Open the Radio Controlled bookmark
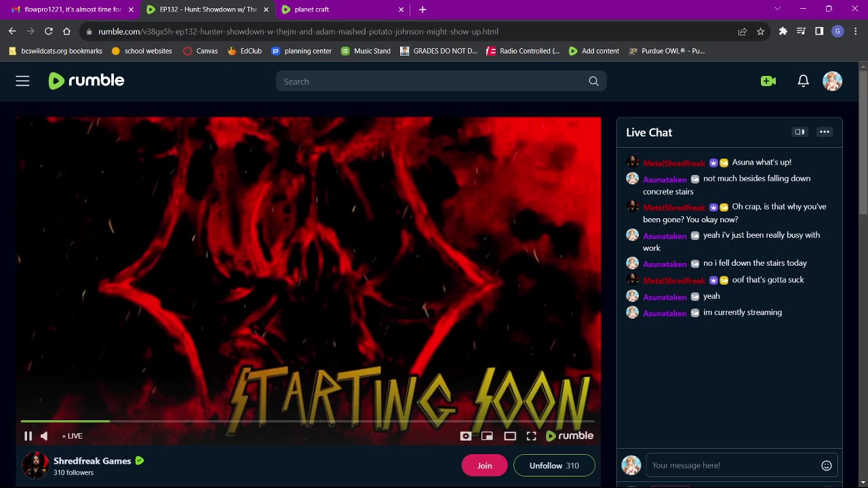The height and width of the screenshot is (488, 868). tap(523, 51)
